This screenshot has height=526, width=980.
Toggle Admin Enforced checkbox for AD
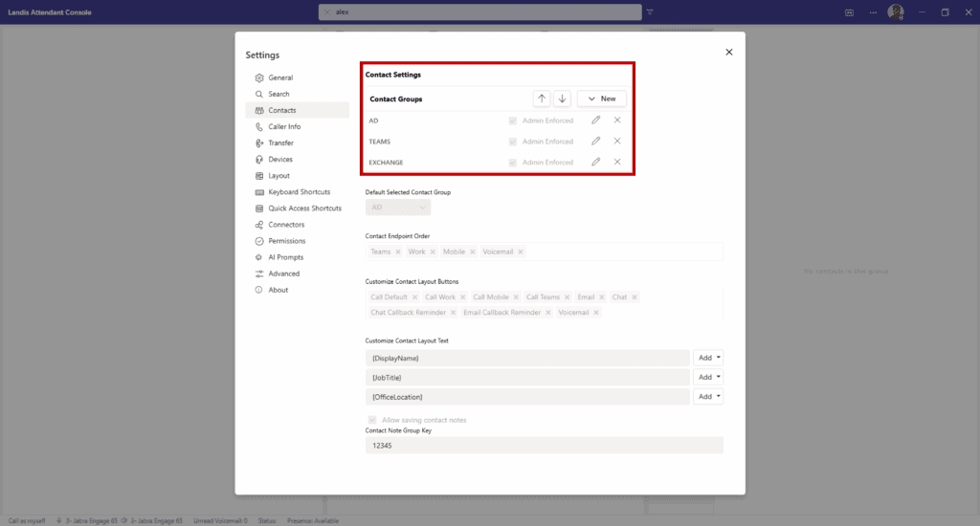[x=513, y=121]
